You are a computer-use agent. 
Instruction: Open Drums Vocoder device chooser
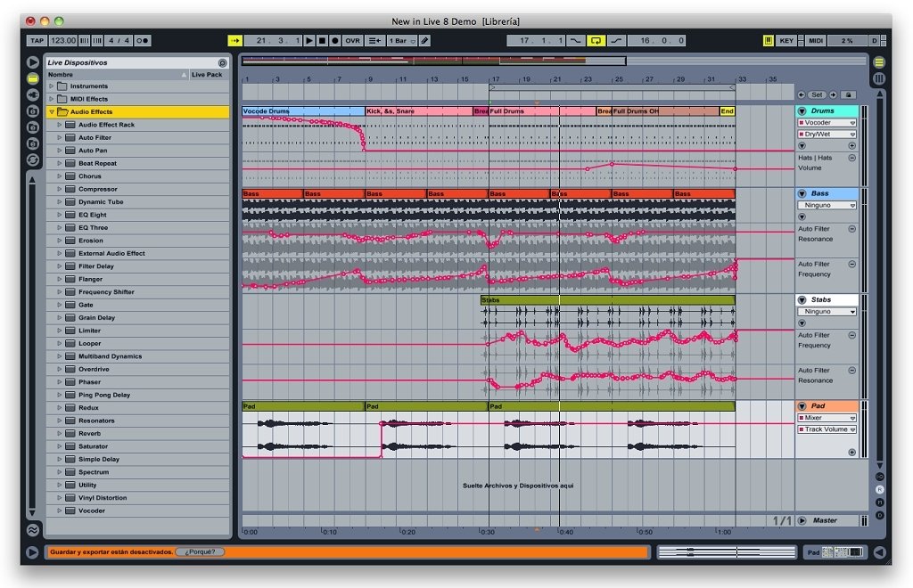[827, 123]
